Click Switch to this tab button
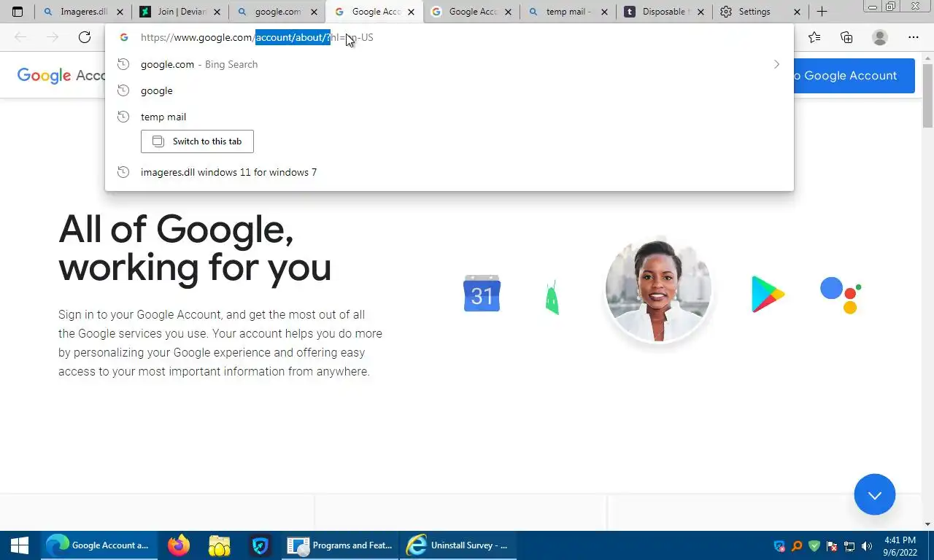The image size is (934, 560). click(197, 141)
